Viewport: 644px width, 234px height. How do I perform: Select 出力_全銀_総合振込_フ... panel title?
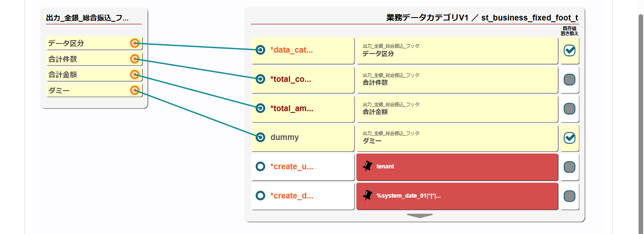[x=87, y=18]
